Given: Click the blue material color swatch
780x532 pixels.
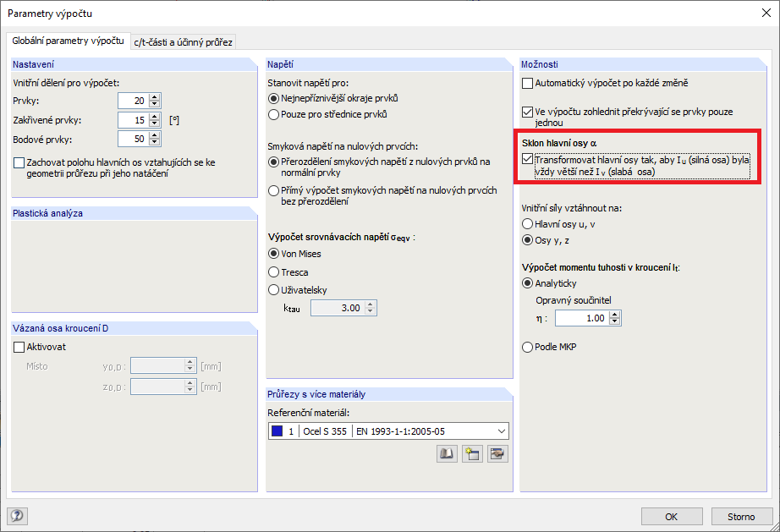Looking at the screenshot, I should tap(277, 431).
